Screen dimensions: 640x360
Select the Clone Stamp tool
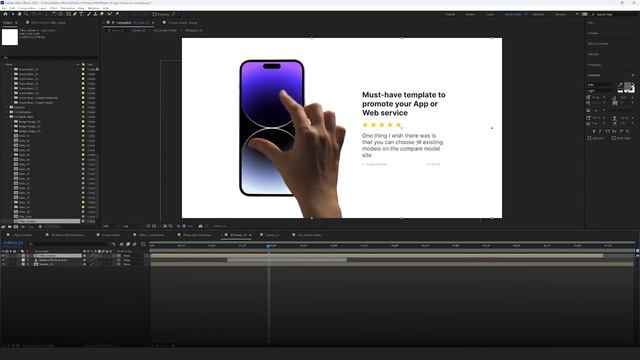click(95, 14)
